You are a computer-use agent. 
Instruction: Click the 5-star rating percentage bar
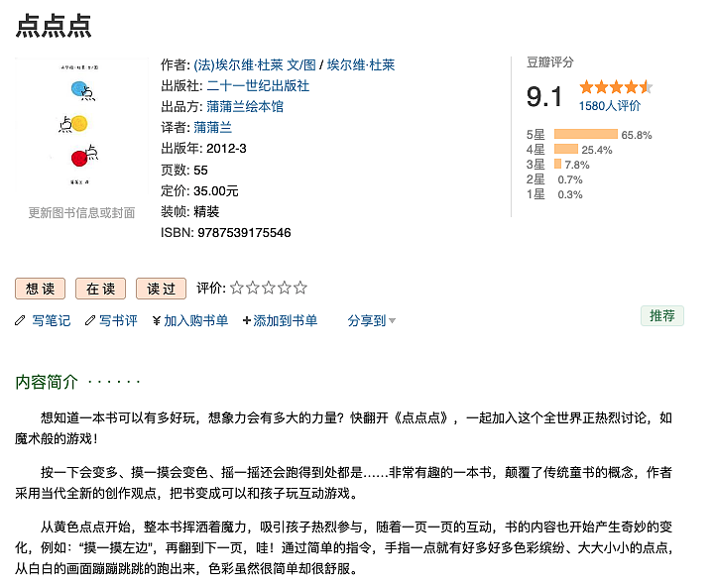click(x=585, y=134)
